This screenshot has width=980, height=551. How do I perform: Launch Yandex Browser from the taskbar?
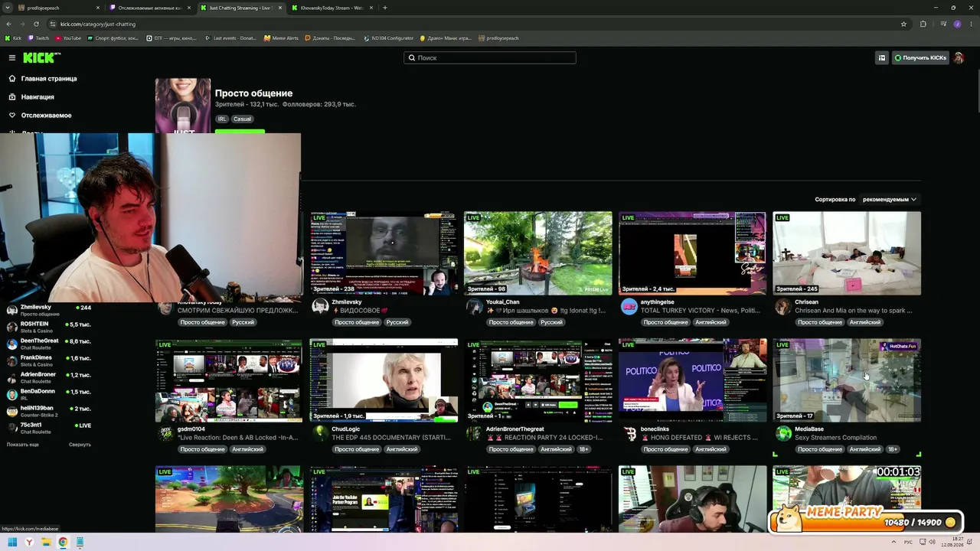click(x=29, y=543)
